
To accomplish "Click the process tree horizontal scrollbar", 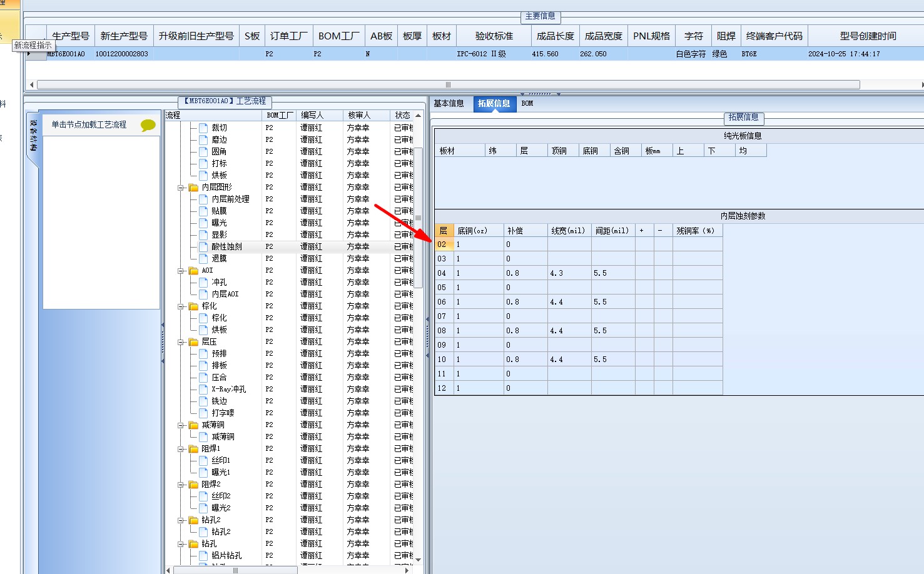I will pos(235,570).
